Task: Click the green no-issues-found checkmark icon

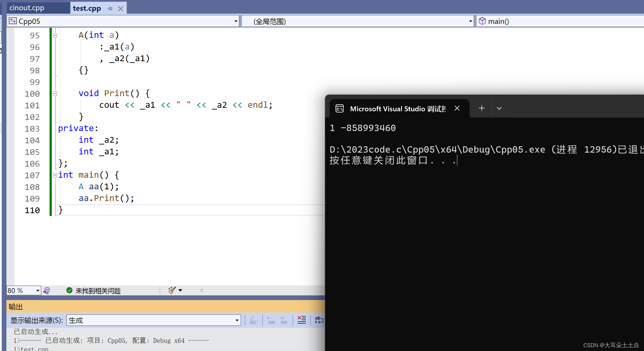Action: (69, 290)
